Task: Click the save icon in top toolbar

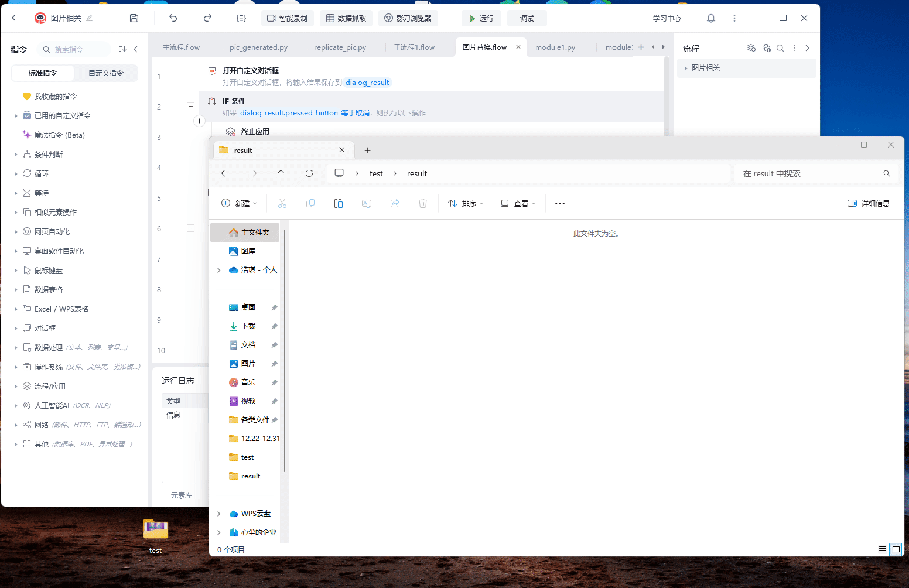Action: [x=134, y=18]
